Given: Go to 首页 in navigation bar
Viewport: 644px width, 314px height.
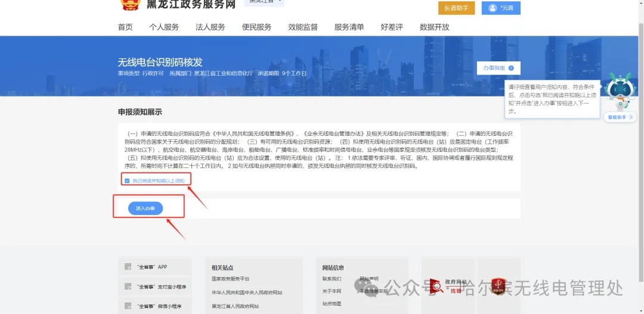Looking at the screenshot, I should click(x=125, y=27).
